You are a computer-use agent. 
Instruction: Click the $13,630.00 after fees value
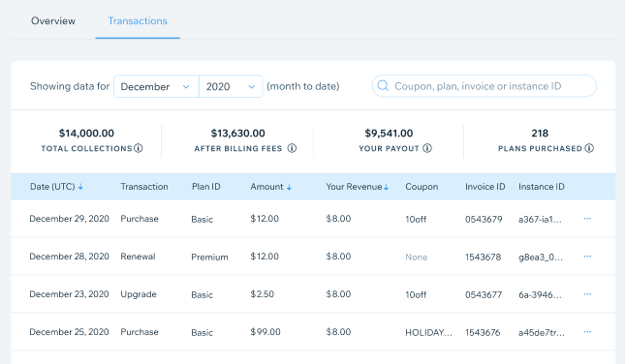pos(238,133)
